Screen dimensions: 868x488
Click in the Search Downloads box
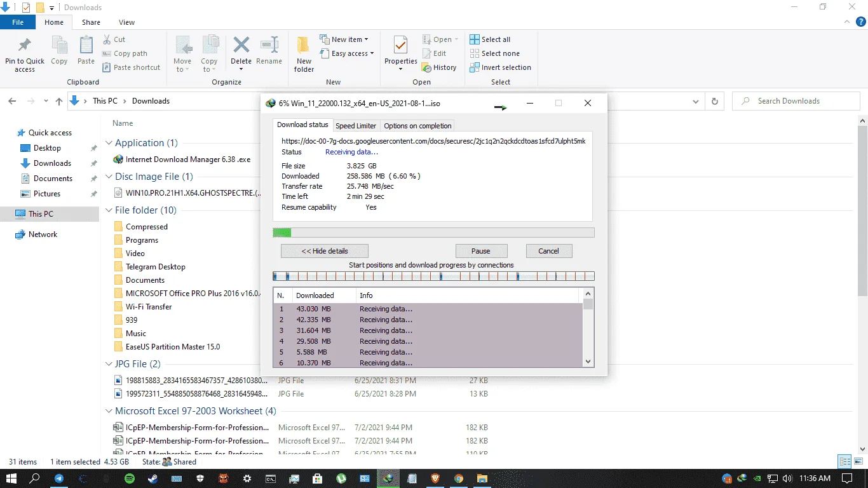[796, 101]
